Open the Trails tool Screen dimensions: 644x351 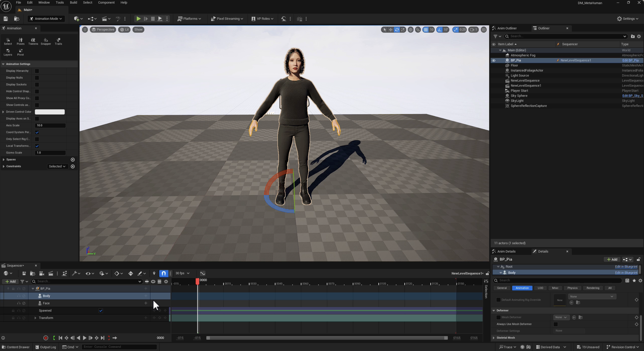click(x=58, y=41)
